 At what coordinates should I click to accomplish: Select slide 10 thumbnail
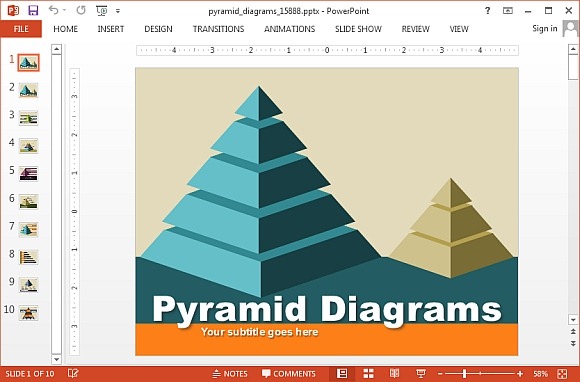pos(28,313)
